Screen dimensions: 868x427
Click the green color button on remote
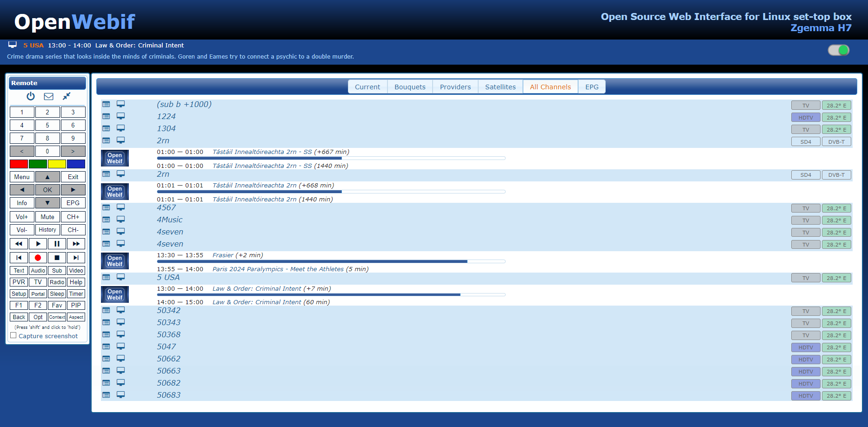[38, 164]
